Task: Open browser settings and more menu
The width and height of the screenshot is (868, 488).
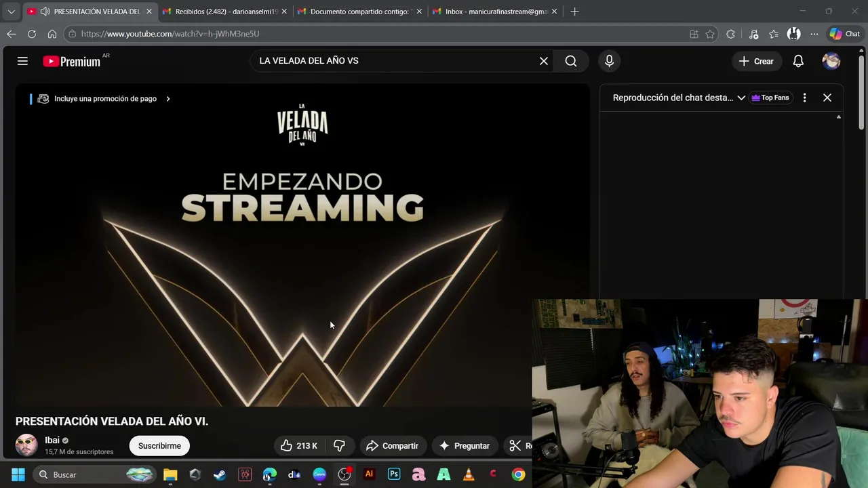Action: pos(814,34)
